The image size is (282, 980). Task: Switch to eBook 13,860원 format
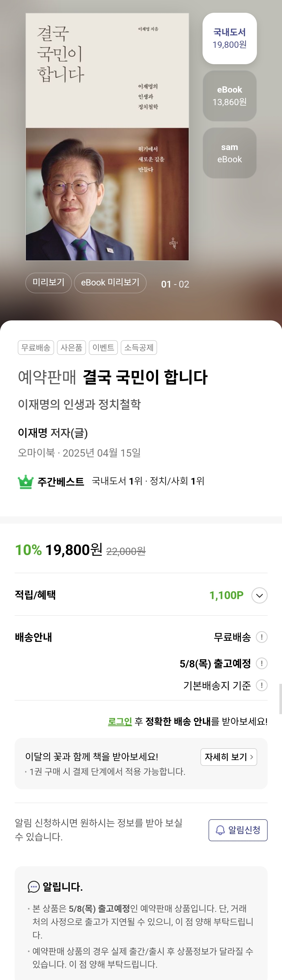click(x=229, y=96)
